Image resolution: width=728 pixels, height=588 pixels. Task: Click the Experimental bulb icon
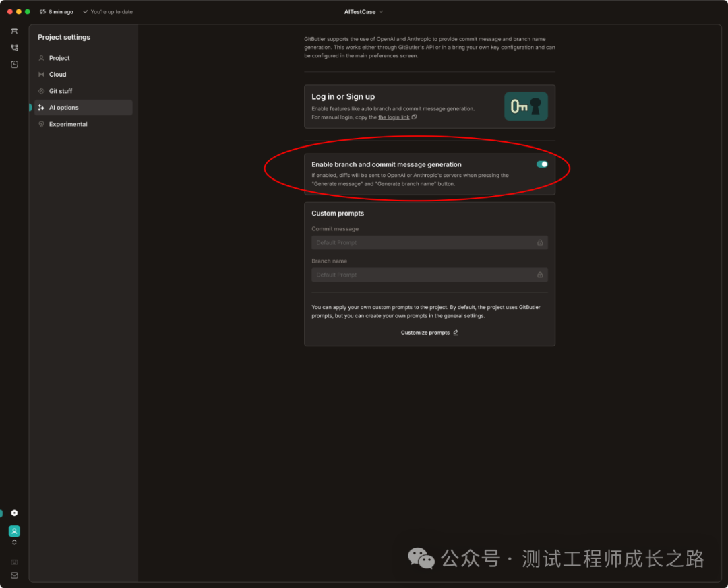(41, 125)
